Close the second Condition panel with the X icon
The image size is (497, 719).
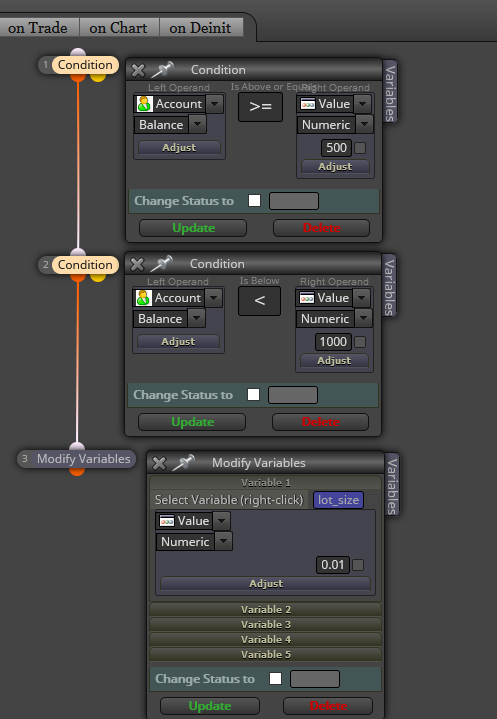click(137, 264)
